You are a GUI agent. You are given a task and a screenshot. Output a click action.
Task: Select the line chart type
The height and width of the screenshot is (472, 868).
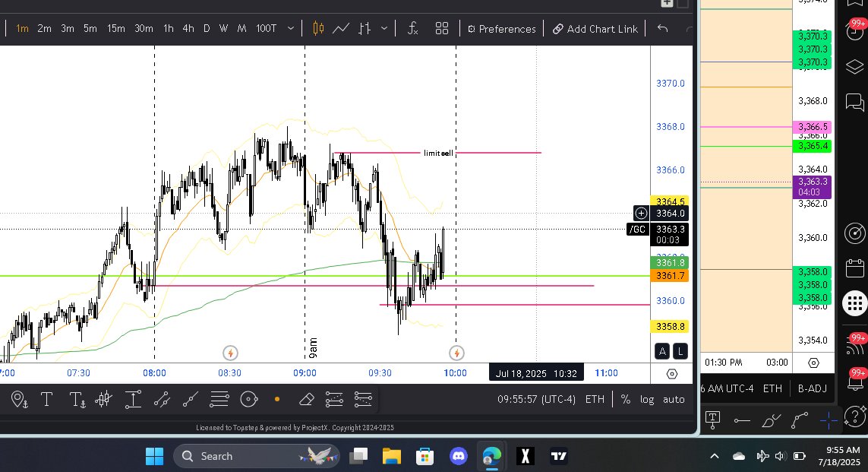click(x=341, y=28)
